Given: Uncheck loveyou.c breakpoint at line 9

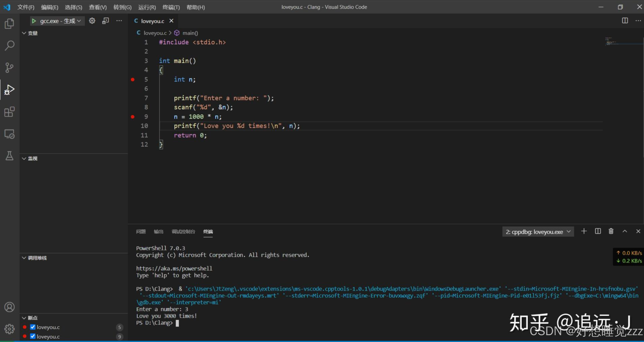Looking at the screenshot, I should coord(33,336).
